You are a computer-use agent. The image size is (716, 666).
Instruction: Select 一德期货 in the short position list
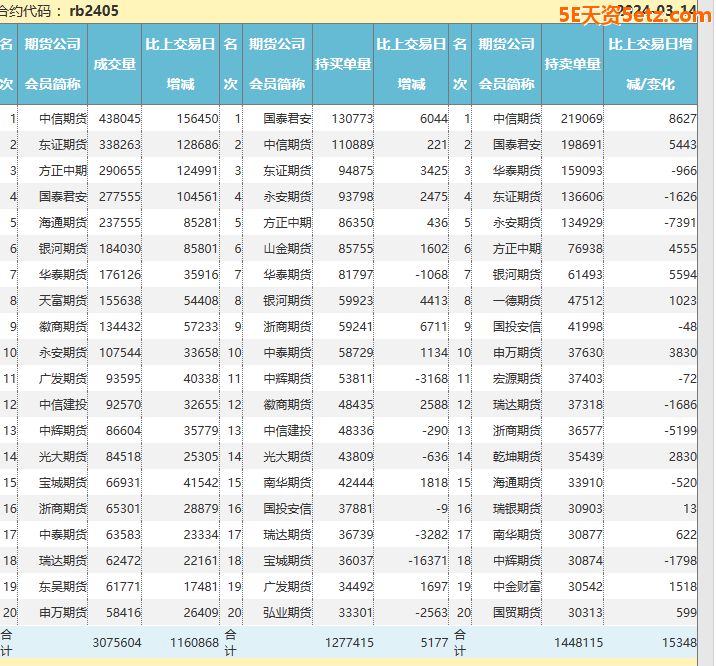coord(517,300)
